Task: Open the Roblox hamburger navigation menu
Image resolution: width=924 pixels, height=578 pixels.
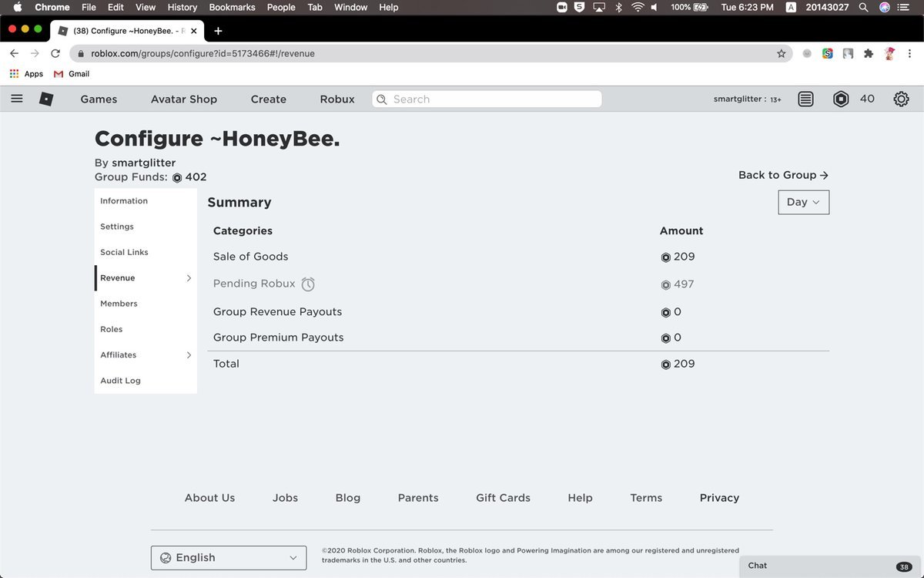Action: [17, 99]
